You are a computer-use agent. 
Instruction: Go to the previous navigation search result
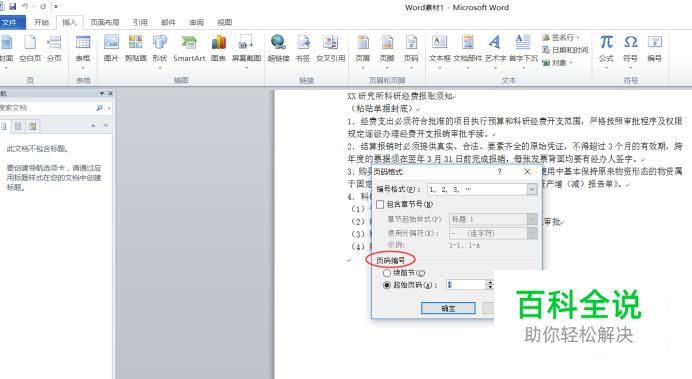[x=93, y=126]
